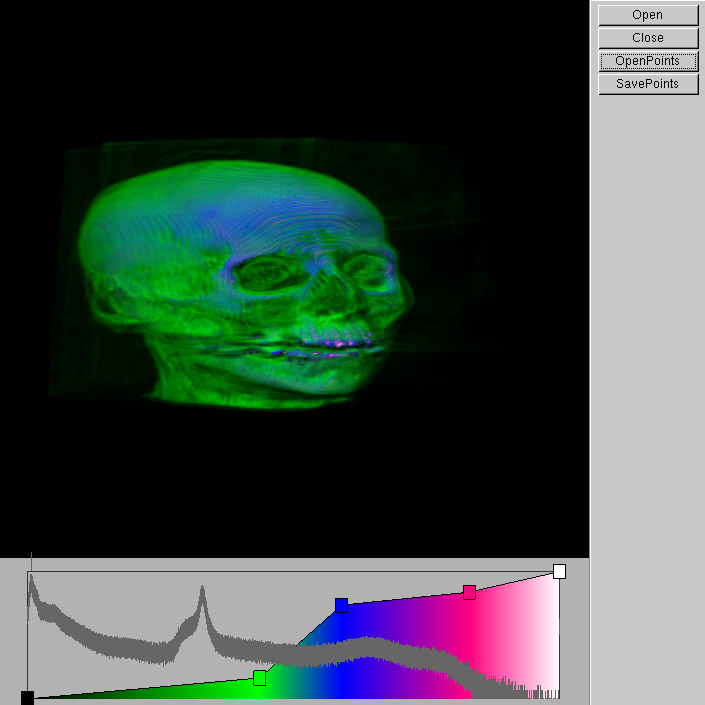The width and height of the screenshot is (705, 705).
Task: Load control points with OpenPoints
Action: tap(647, 61)
